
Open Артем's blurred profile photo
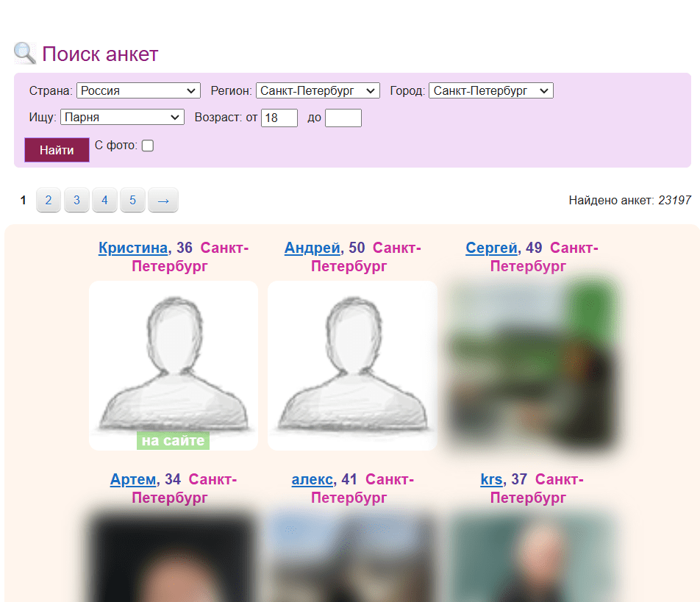(174, 555)
